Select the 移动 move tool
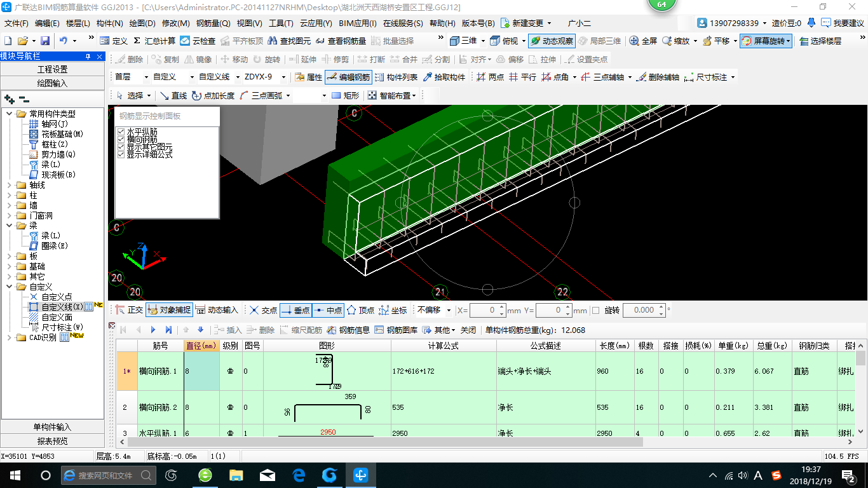 click(x=233, y=59)
